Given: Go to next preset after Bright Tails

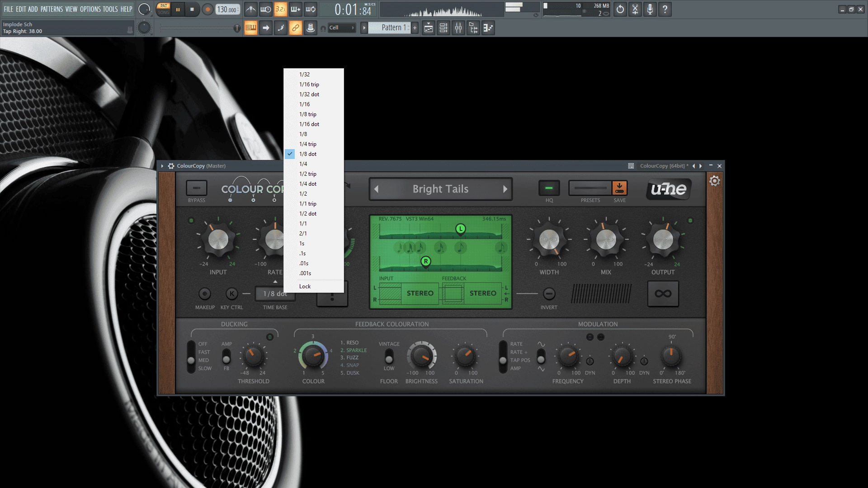Looking at the screenshot, I should click(x=505, y=189).
